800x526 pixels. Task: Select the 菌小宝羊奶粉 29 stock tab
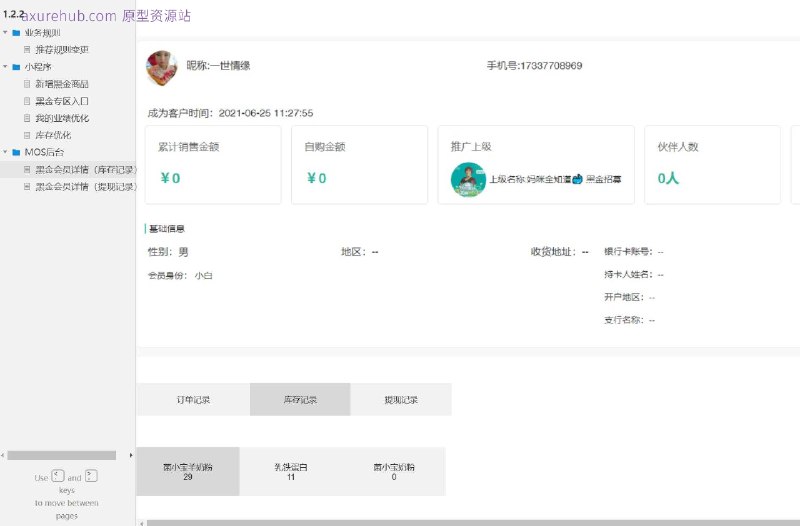click(188, 471)
